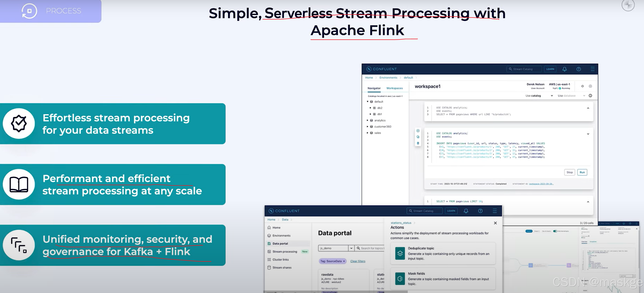644x293 pixels.
Task: Open the hamburger menu in the Data portal window
Action: [495, 211]
